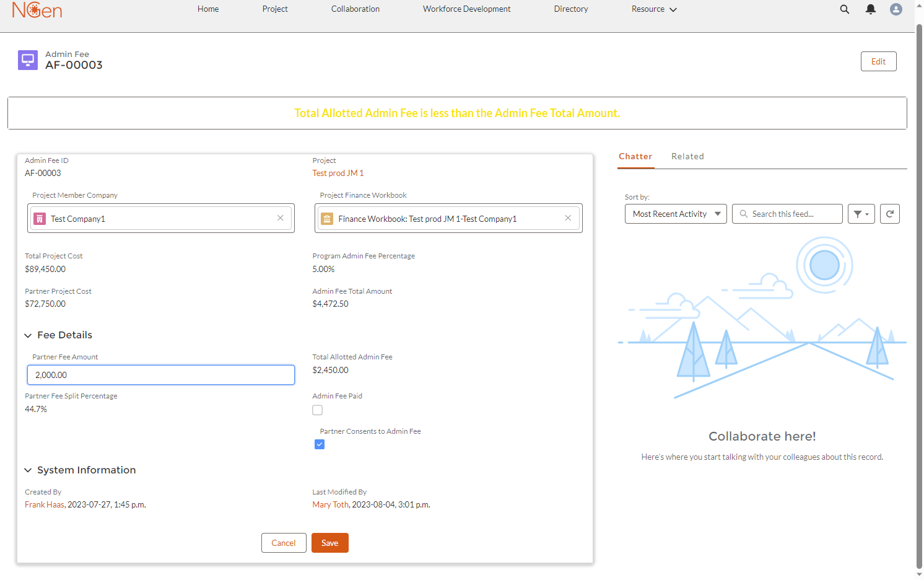Screen dimensions: 924x580
Task: Clear Test Company1 from Project Member Company
Action: pyautogui.click(x=281, y=218)
